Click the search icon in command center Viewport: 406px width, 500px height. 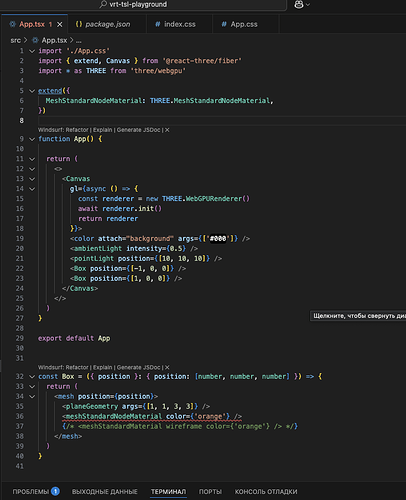point(104,4)
